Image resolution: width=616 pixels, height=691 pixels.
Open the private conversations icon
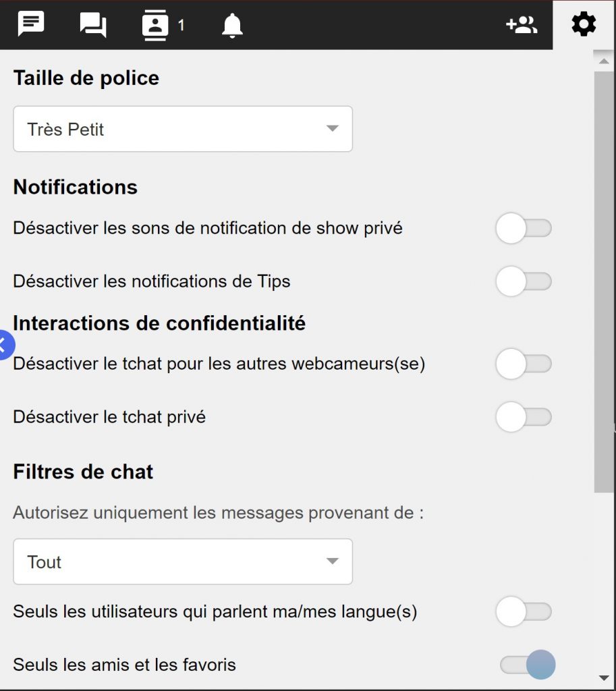tap(93, 25)
